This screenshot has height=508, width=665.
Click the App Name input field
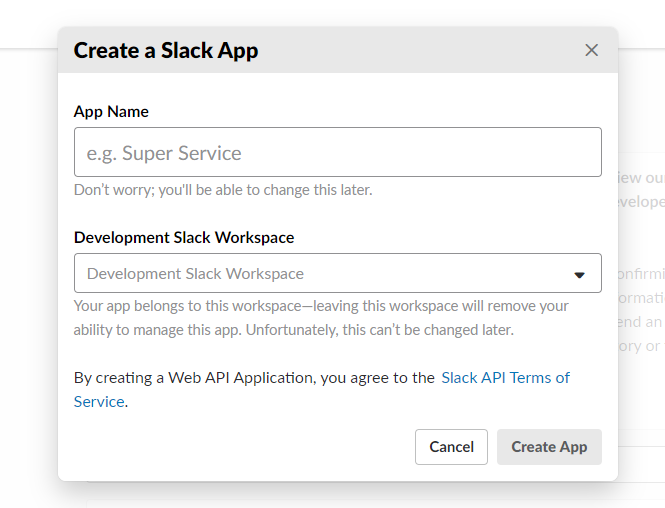[x=338, y=152]
